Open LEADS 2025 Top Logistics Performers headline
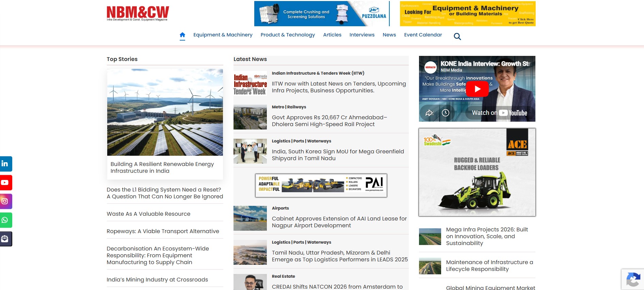 340,256
